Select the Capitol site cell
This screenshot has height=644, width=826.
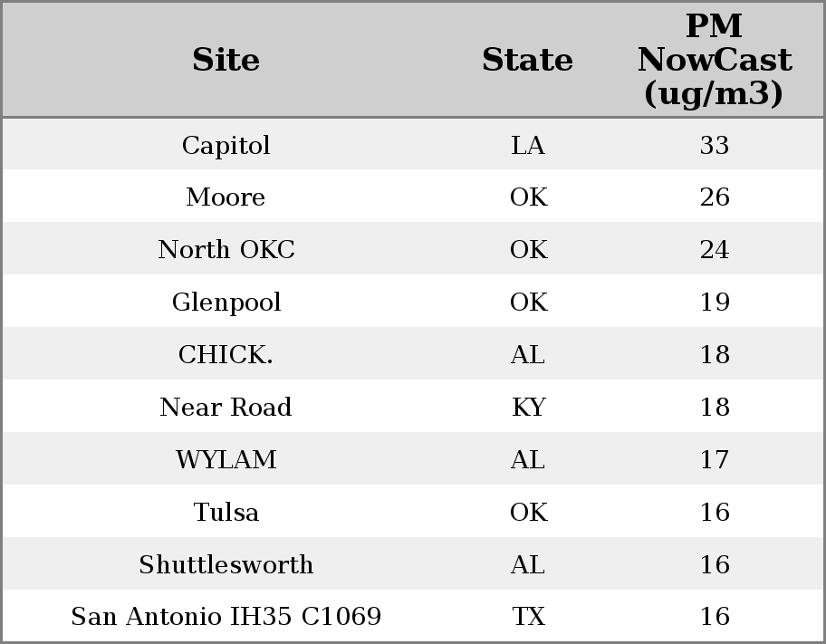226,145
